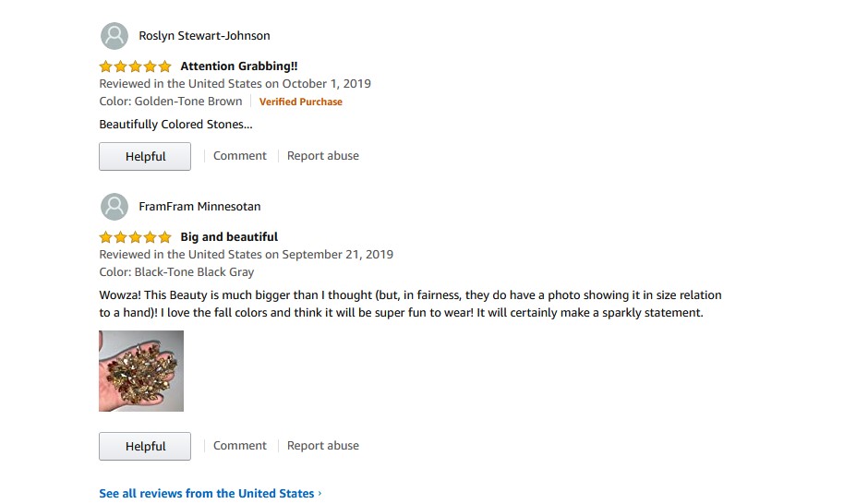868x504 pixels.
Task: Click the chevron after See all reviews
Action: 319,494
